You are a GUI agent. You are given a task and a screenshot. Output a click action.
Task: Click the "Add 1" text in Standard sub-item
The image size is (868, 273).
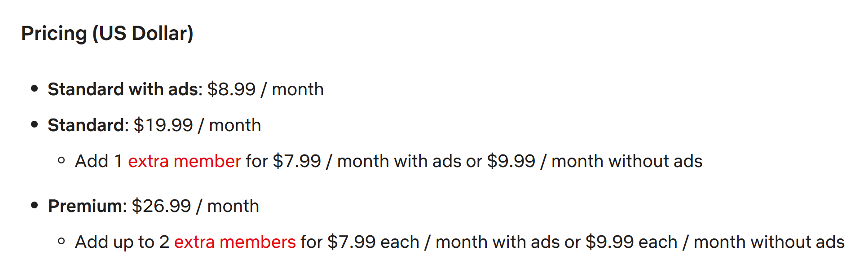(98, 161)
